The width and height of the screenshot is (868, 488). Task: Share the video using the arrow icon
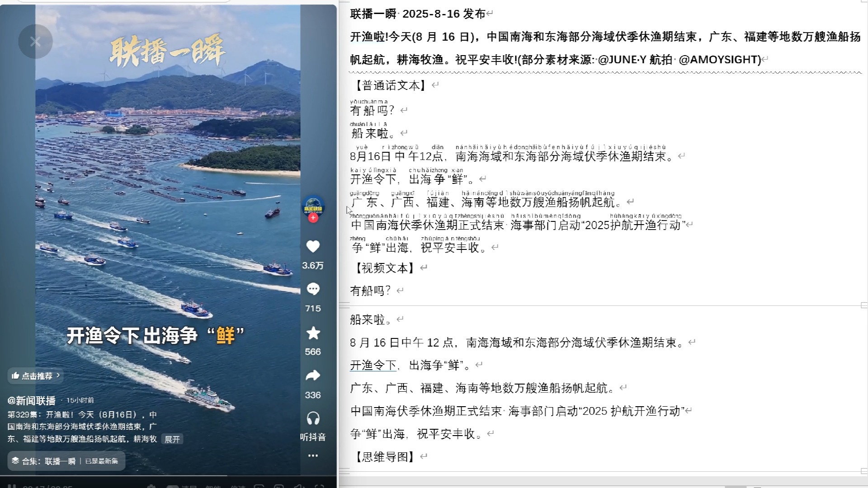pos(313,375)
